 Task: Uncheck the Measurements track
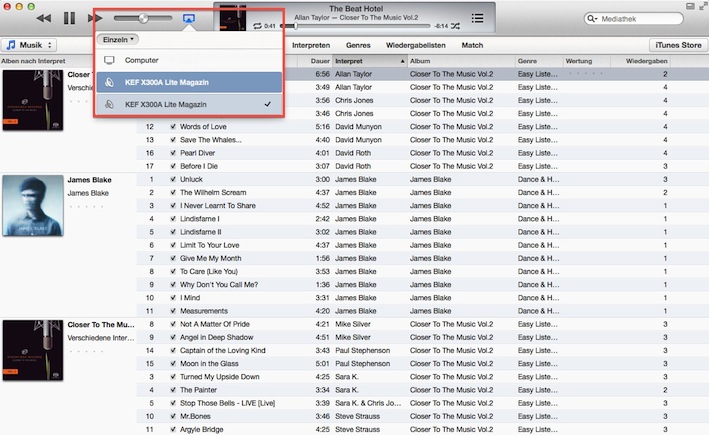[x=173, y=311]
